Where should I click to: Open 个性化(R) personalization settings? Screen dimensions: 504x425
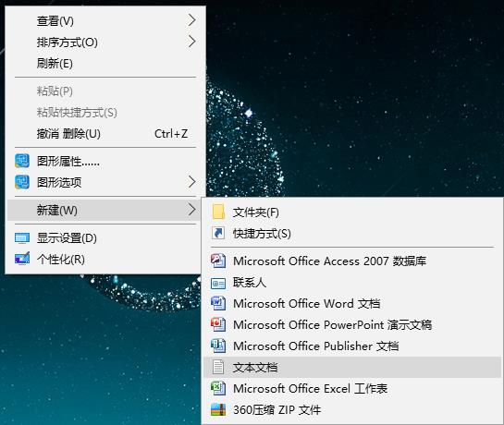coord(105,259)
